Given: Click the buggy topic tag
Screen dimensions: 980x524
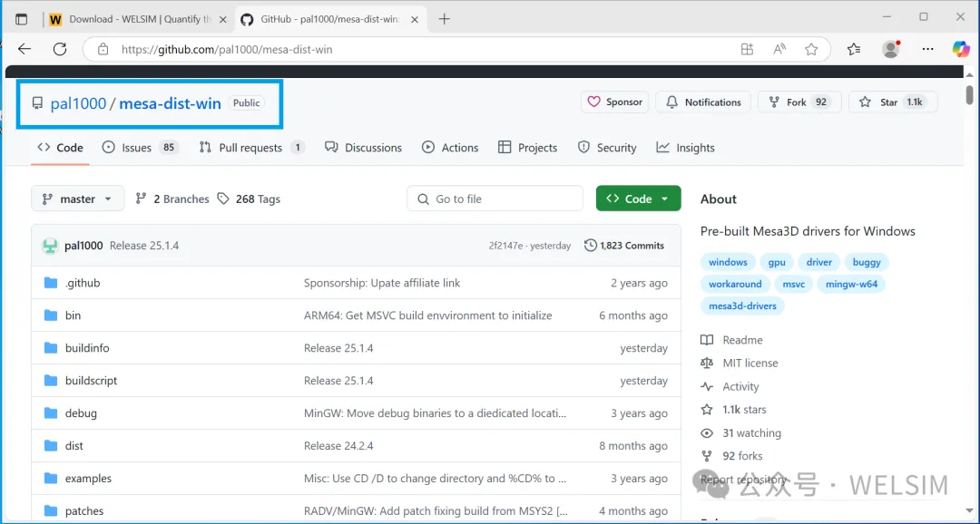Looking at the screenshot, I should click(x=867, y=262).
